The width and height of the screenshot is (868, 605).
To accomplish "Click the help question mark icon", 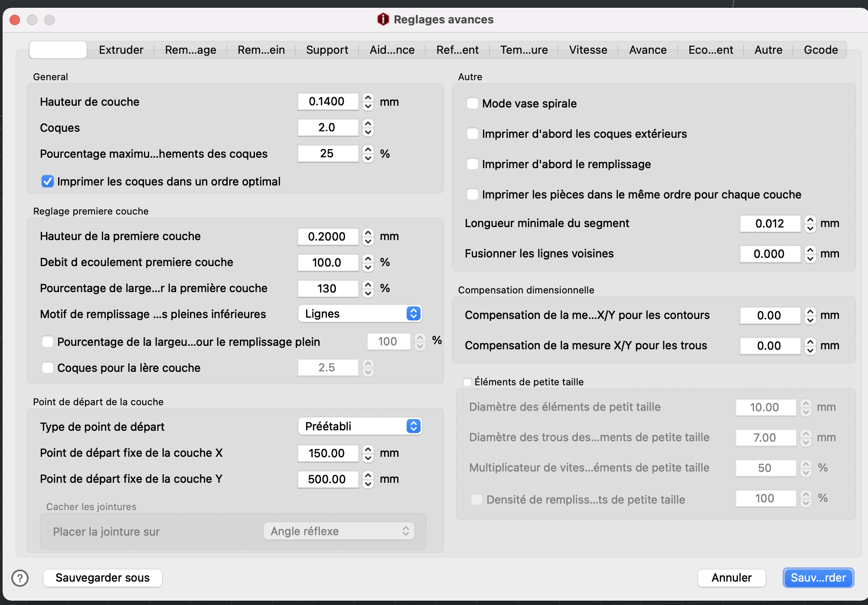I will [20, 578].
